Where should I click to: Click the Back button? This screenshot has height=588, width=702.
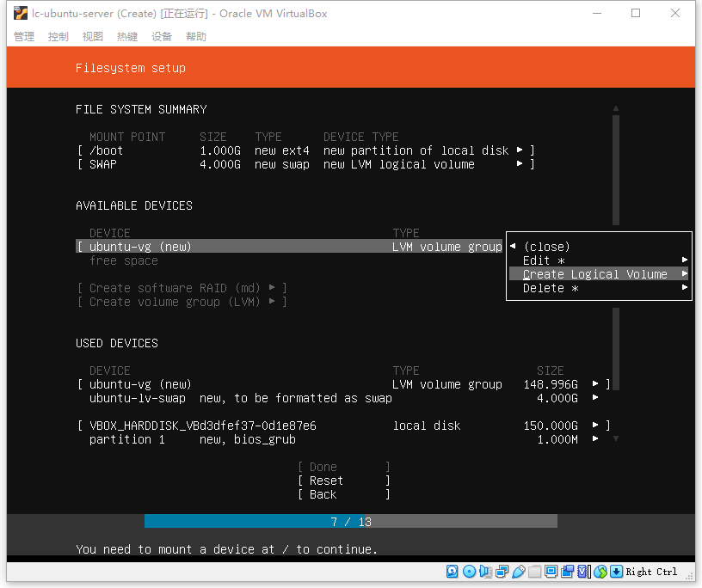point(344,494)
